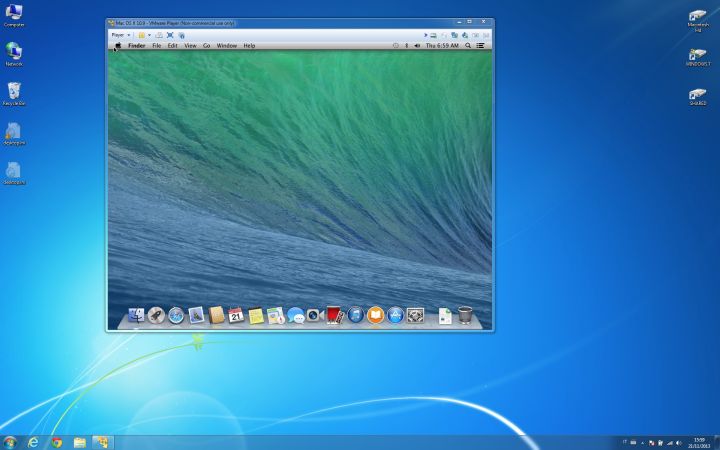
Task: Open the Trash in Mac dock
Action: click(465, 315)
